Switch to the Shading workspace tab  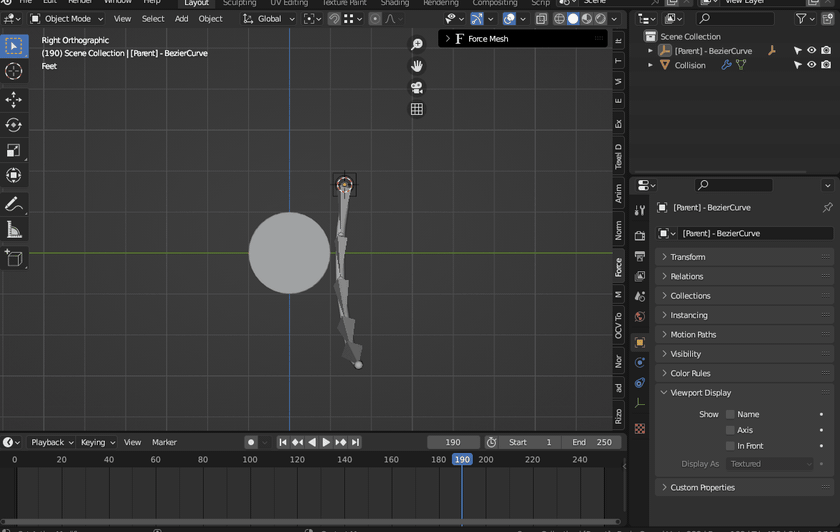(395, 3)
